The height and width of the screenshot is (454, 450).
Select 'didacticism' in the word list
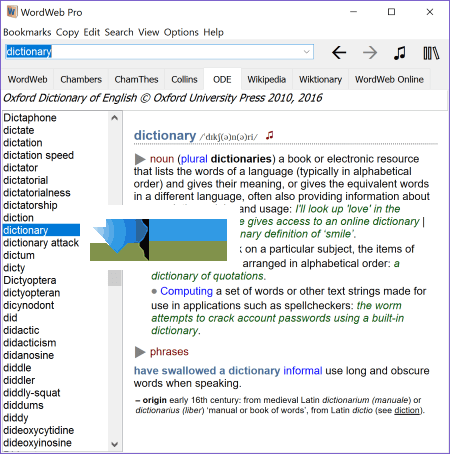pos(30,343)
